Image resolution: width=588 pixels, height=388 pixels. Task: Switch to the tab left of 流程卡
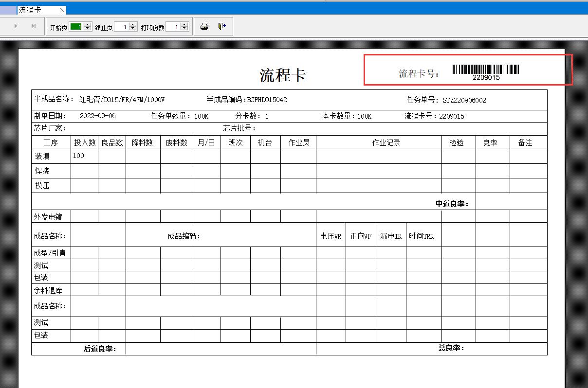coord(8,10)
